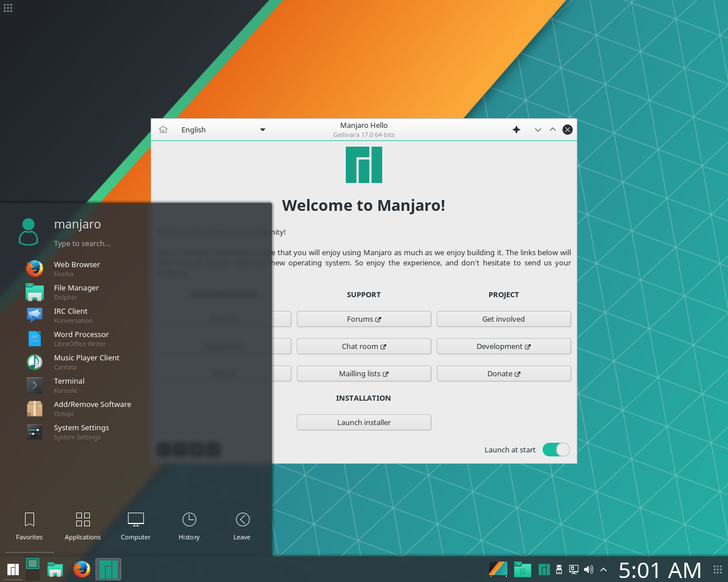Start LibreOffice Writer Word Processor
The image size is (728, 582).
click(x=81, y=338)
